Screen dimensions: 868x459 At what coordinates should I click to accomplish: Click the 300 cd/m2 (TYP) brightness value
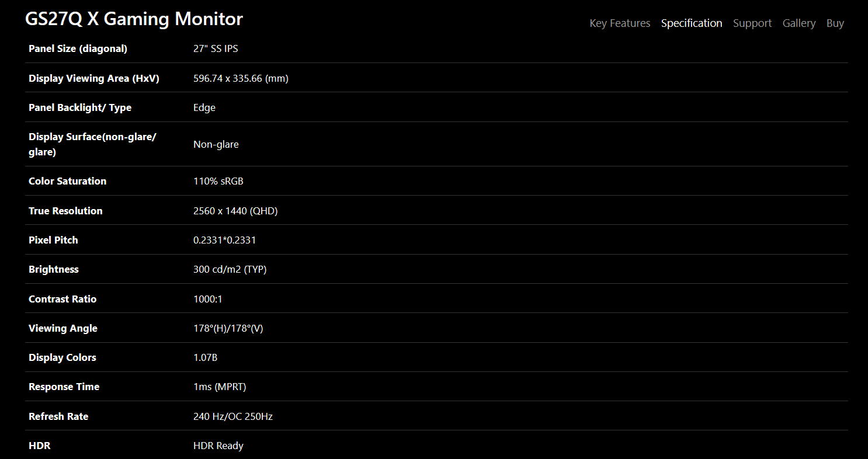pyautogui.click(x=230, y=269)
